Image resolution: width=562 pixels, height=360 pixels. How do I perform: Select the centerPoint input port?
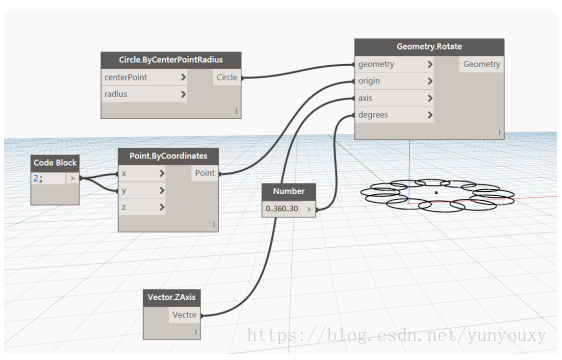tap(144, 77)
